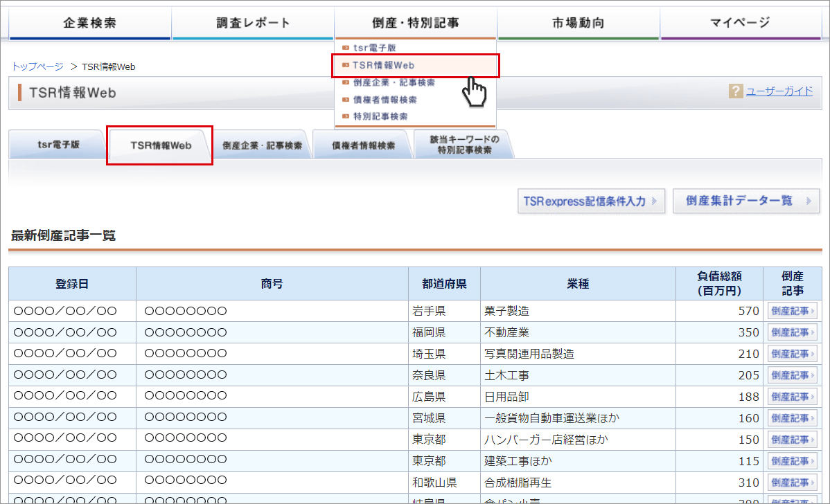This screenshot has width=830, height=504.
Task: Click the 最新倒産記事一覧 section heading
Action: pos(64,235)
